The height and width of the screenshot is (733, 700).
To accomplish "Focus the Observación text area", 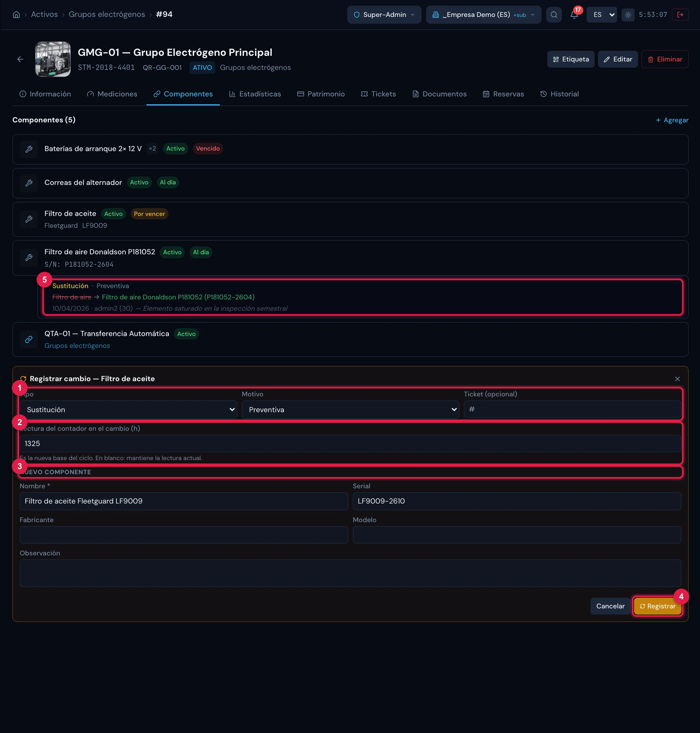I will tap(350, 573).
